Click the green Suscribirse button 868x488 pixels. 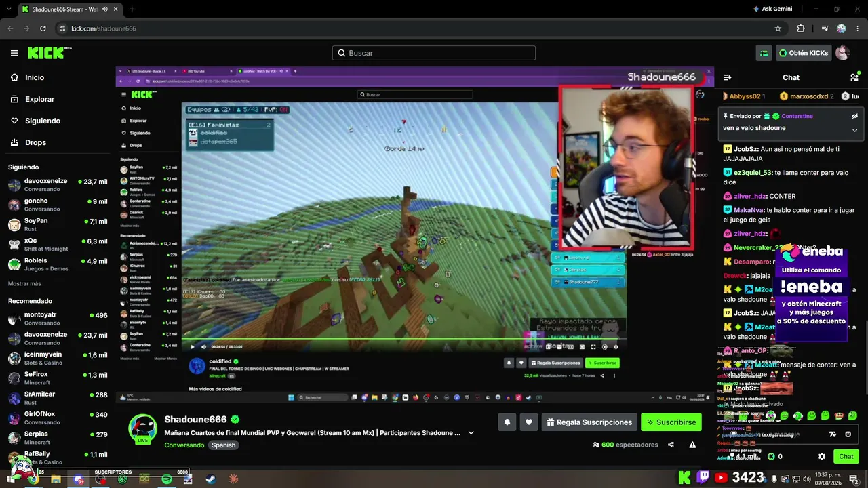[671, 422]
